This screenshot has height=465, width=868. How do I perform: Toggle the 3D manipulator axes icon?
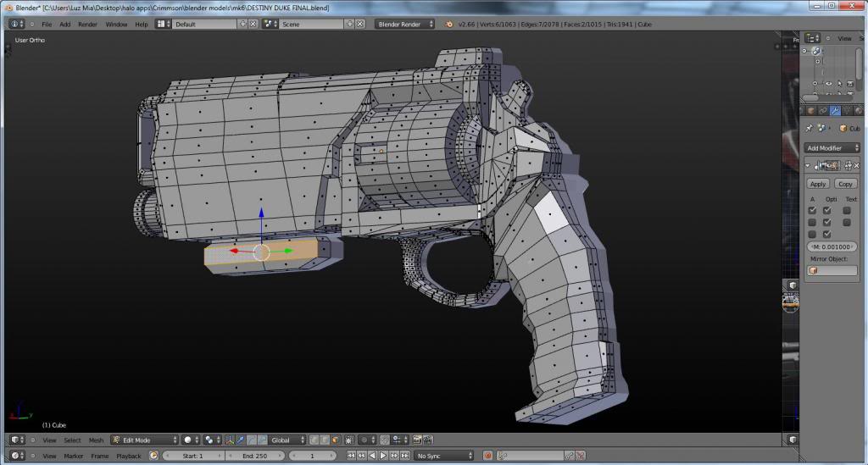coord(230,440)
